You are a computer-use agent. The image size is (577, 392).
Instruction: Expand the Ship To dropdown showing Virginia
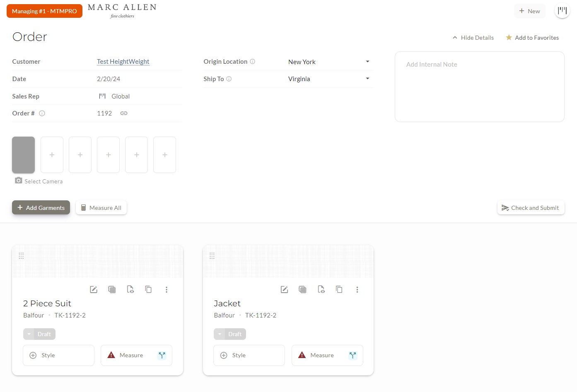tap(329, 79)
